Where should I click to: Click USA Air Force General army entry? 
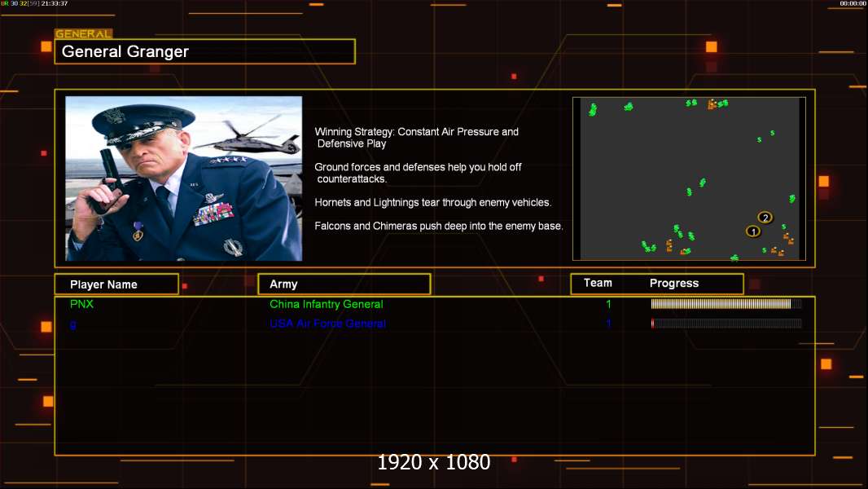(327, 324)
